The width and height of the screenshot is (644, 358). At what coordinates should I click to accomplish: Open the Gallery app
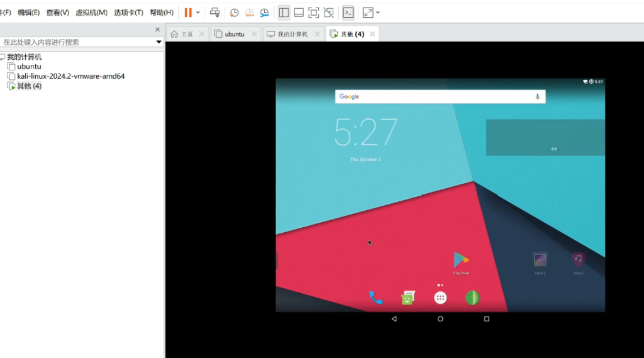pyautogui.click(x=540, y=260)
